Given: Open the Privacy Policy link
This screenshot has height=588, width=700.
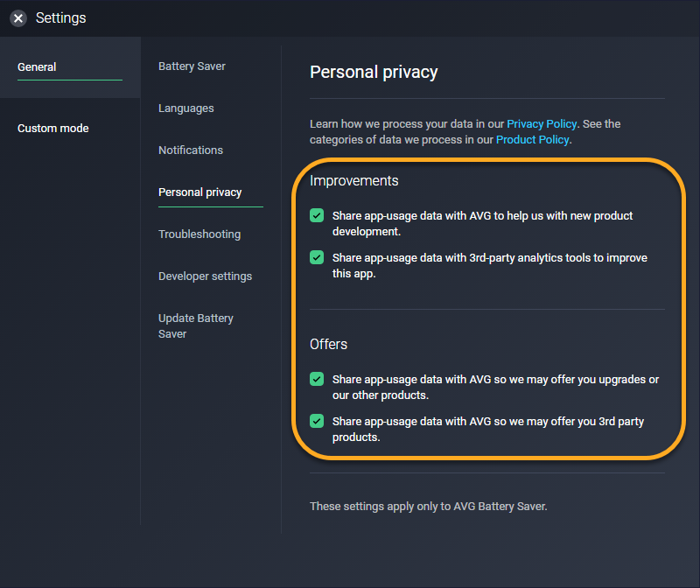Looking at the screenshot, I should pyautogui.click(x=543, y=124).
